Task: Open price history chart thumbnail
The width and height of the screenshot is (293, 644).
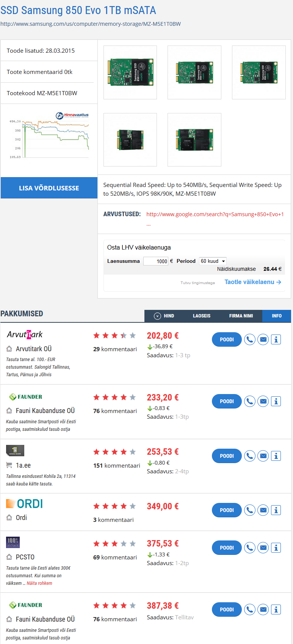Action: (49, 135)
